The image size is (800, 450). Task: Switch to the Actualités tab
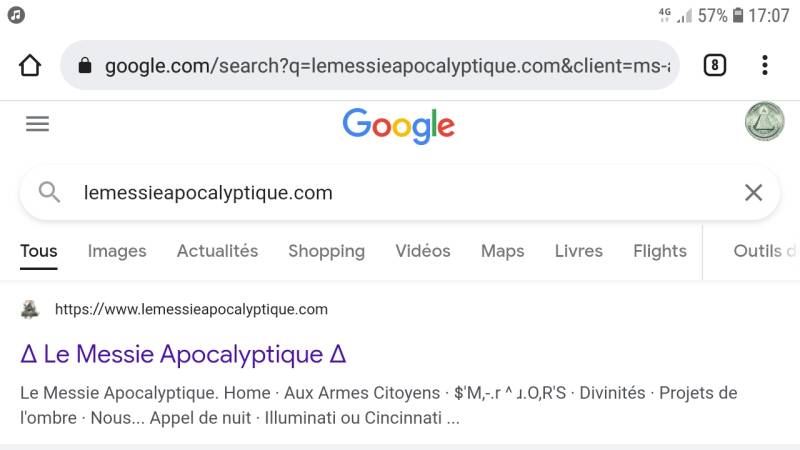[217, 251]
